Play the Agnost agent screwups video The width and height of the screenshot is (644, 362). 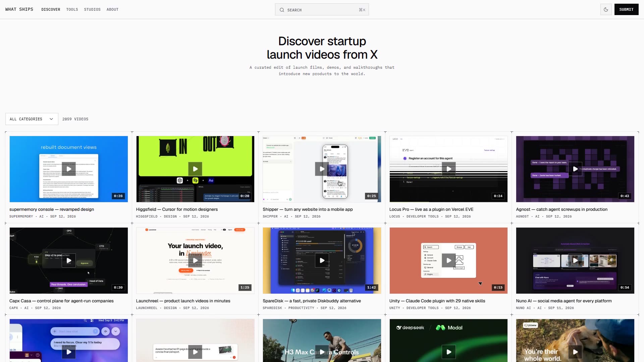[x=575, y=169]
